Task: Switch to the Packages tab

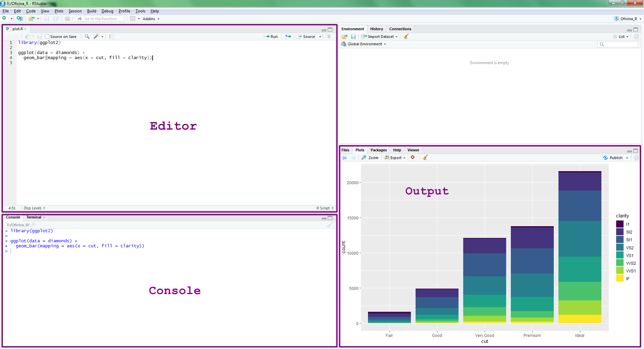Action: (x=378, y=150)
